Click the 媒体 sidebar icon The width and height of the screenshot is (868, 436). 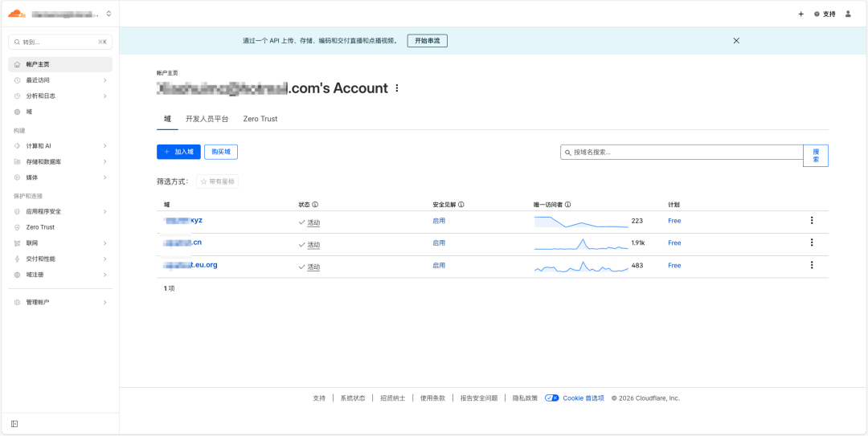[17, 177]
